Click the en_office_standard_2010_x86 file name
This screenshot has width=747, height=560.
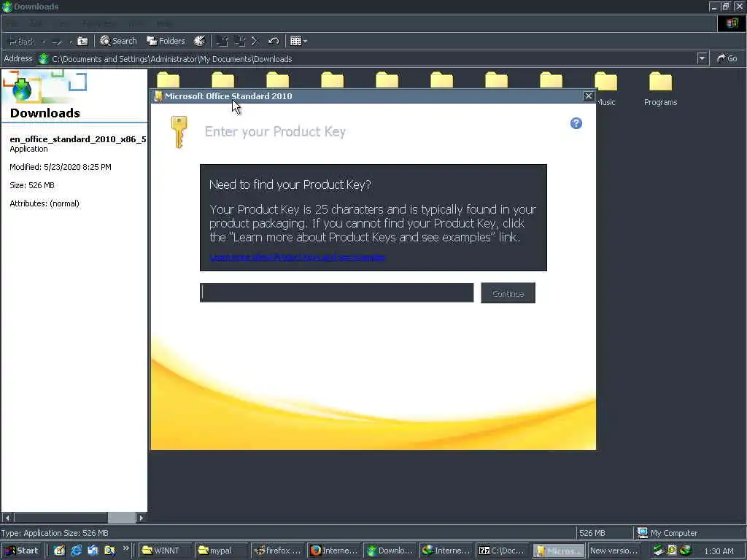tap(78, 139)
